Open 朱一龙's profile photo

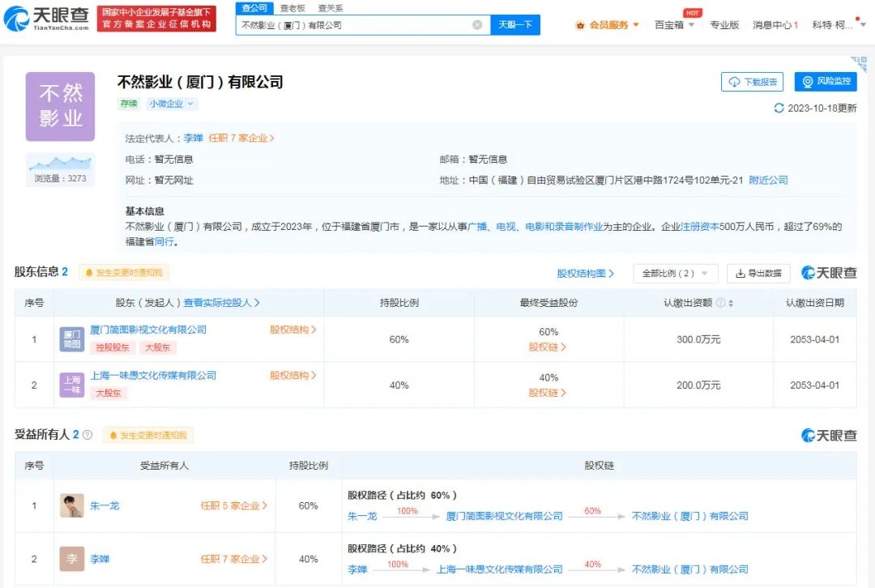tap(72, 505)
